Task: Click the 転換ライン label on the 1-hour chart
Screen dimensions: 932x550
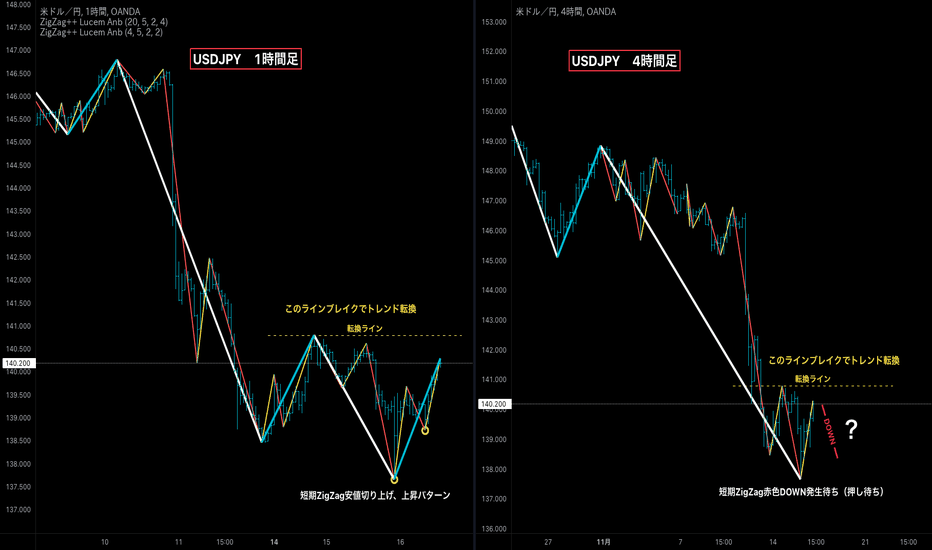Action: tap(365, 328)
